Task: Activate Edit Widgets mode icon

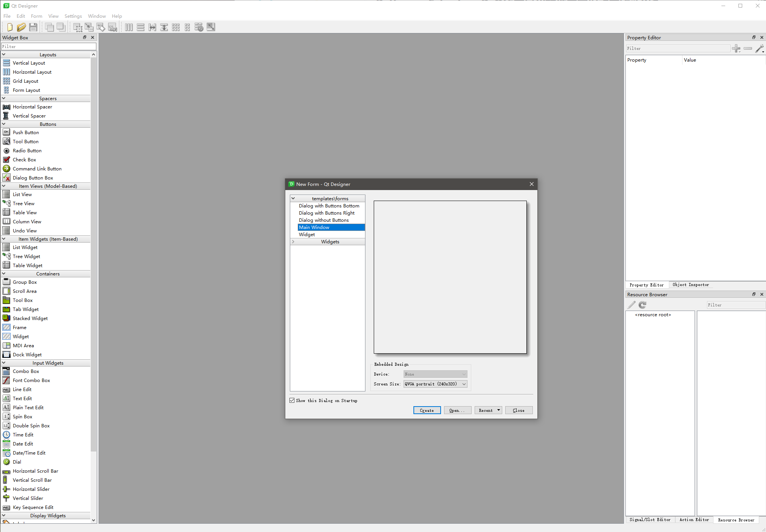Action: pyautogui.click(x=77, y=27)
